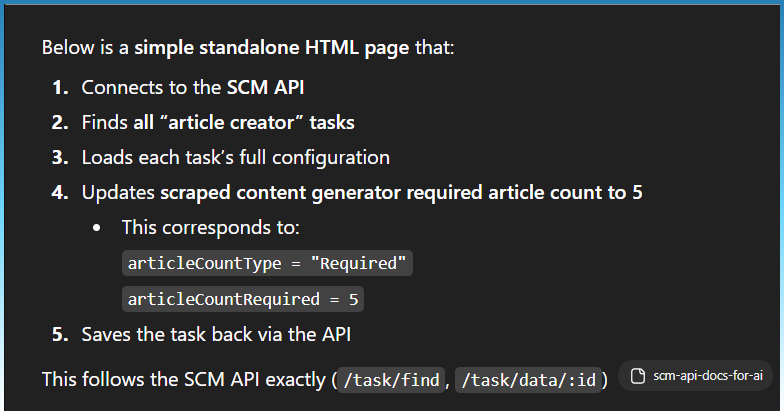Click the bold "scraped content generator" phrase
Viewport: 784px width, 415px height.
[x=262, y=192]
